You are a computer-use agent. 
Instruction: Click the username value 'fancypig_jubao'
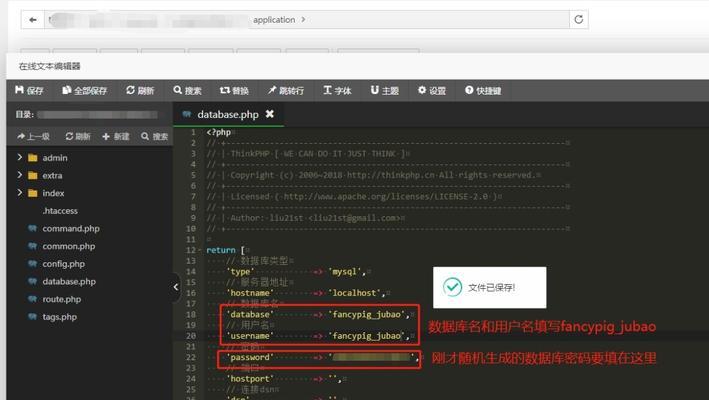point(367,336)
